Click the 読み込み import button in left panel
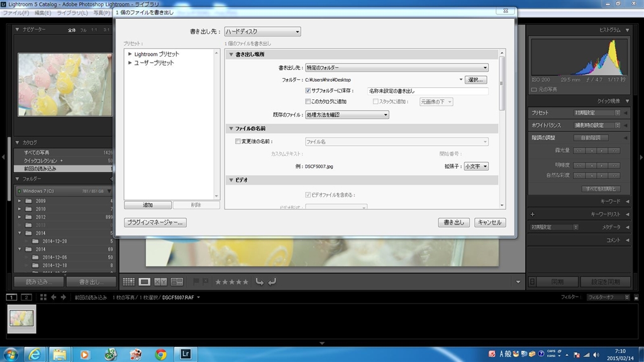The image size is (644, 362). click(x=38, y=282)
